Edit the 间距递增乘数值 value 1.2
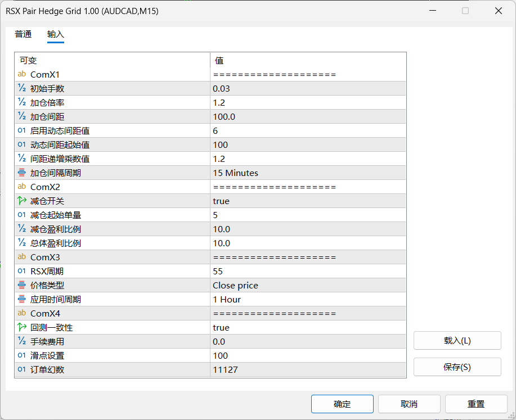Viewport: 516px width, 420px height. 308,159
